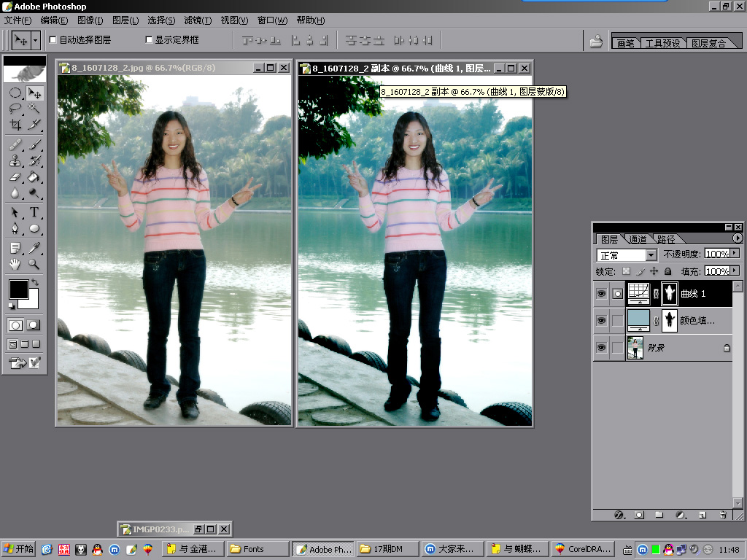Open the 图像 menu
The width and height of the screenshot is (747, 560).
[90, 20]
